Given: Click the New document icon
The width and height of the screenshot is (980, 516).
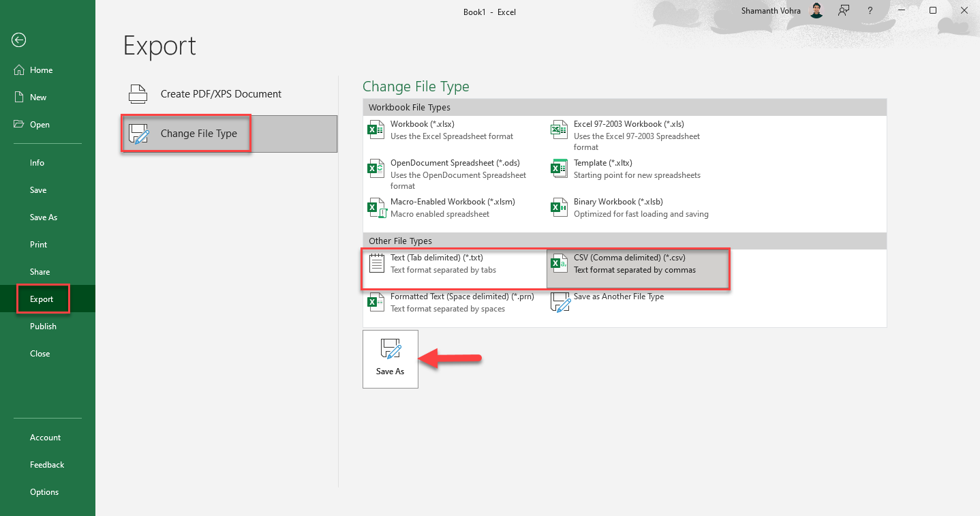Looking at the screenshot, I should tap(19, 97).
